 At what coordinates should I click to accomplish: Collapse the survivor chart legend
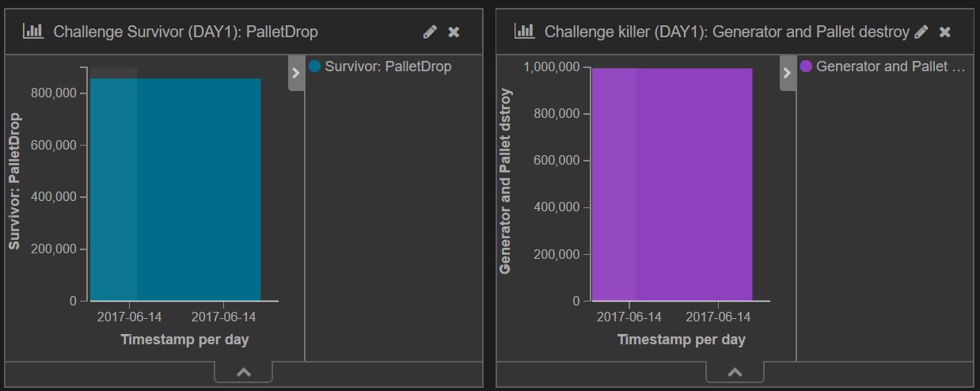click(x=296, y=73)
